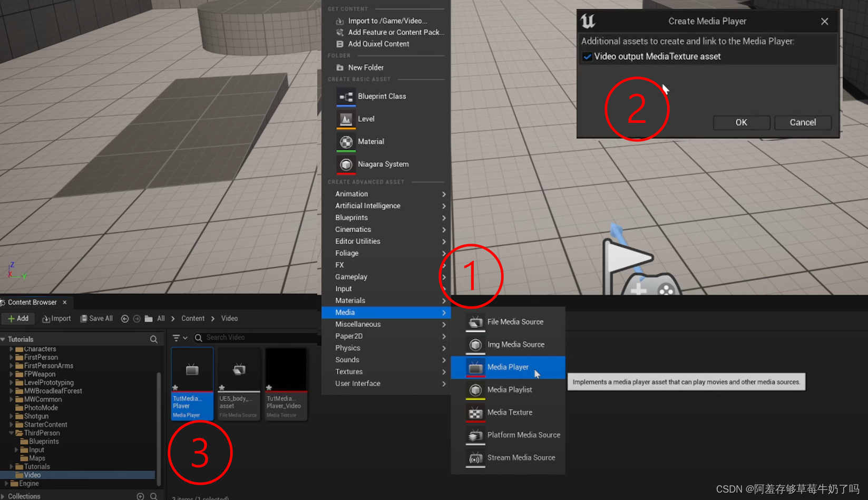Uncheck Video output MediaTexture asset
This screenshot has width=868, height=500.
tap(587, 56)
